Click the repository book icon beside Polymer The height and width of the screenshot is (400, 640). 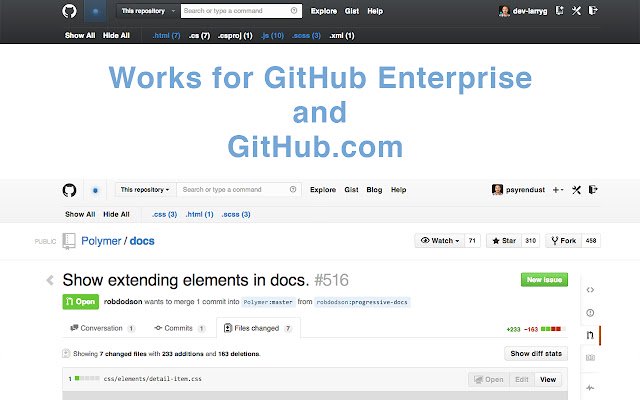(69, 241)
